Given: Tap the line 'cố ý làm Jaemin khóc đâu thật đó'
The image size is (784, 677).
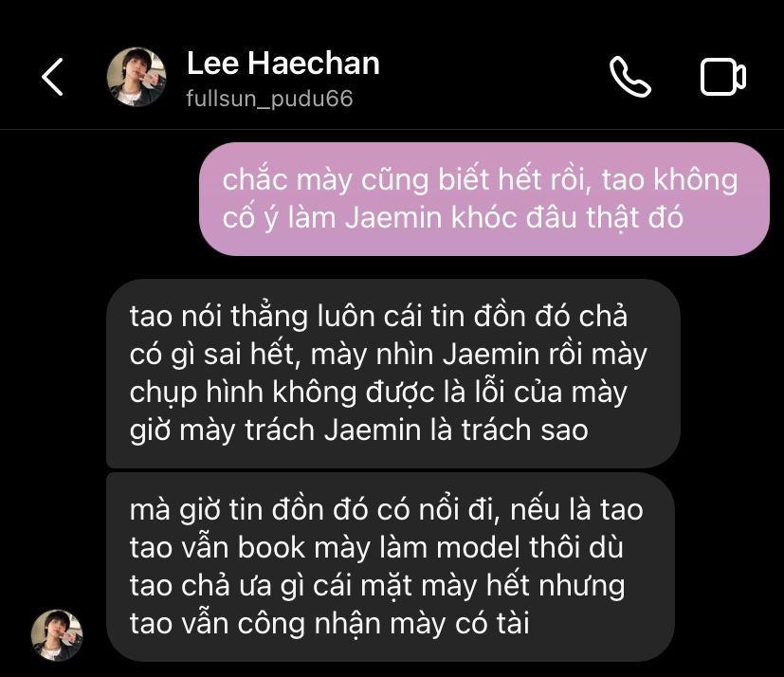Looking at the screenshot, I should point(453,218).
